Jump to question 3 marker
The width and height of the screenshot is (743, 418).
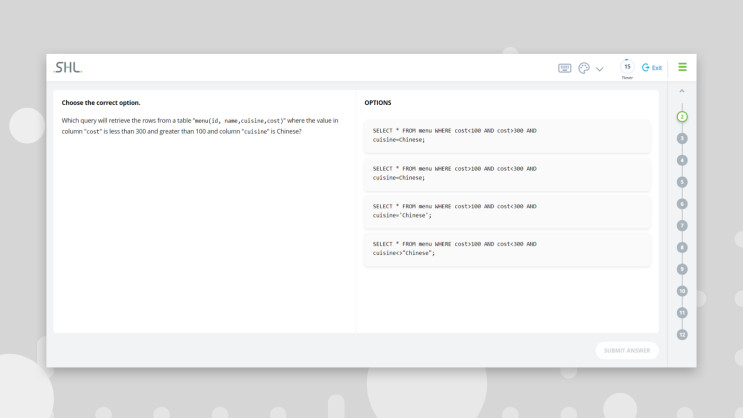click(682, 138)
